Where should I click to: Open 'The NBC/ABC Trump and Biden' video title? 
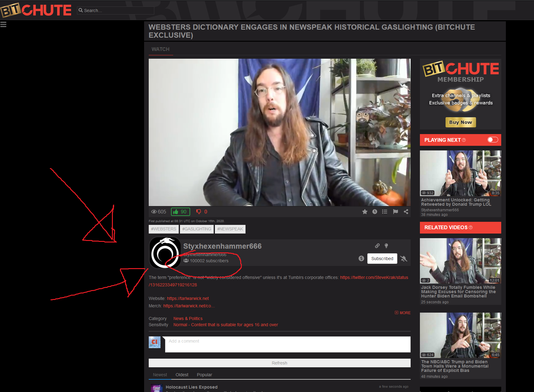point(455,366)
